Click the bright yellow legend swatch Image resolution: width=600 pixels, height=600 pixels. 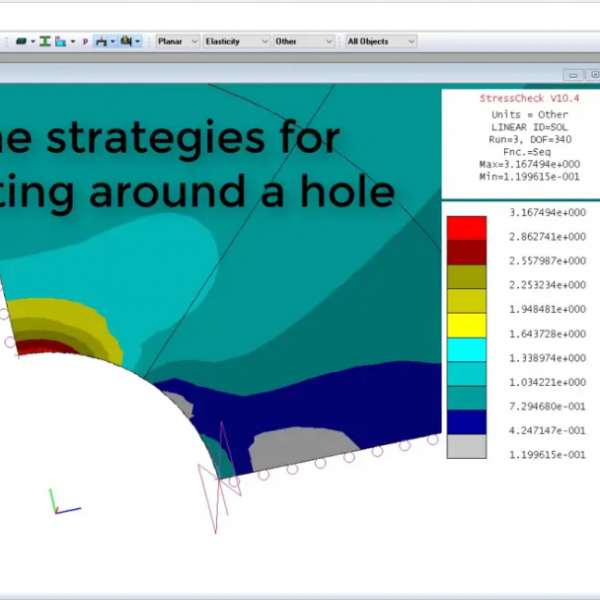pyautogui.click(x=466, y=325)
